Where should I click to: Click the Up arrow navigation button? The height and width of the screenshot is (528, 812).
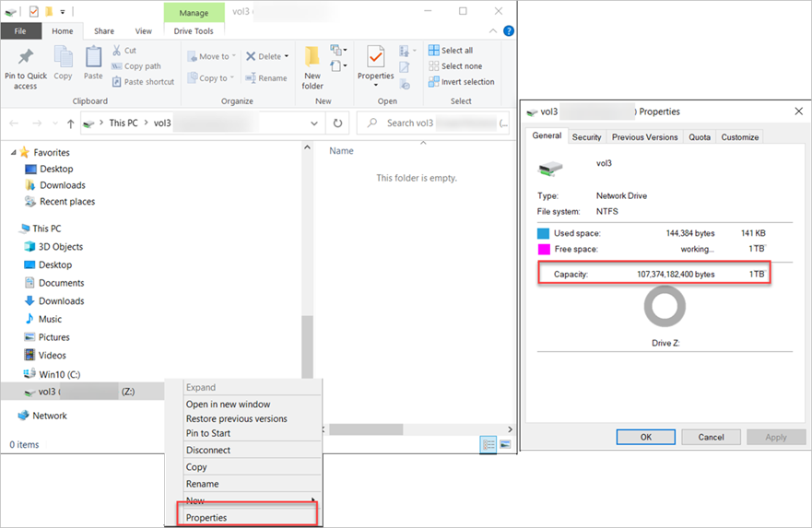(x=70, y=123)
